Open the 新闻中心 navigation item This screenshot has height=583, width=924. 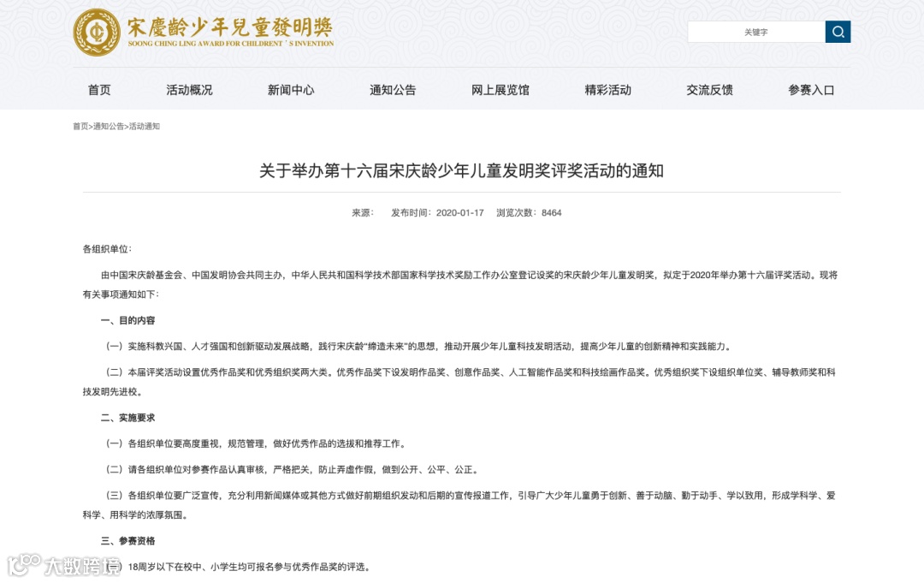click(x=291, y=90)
